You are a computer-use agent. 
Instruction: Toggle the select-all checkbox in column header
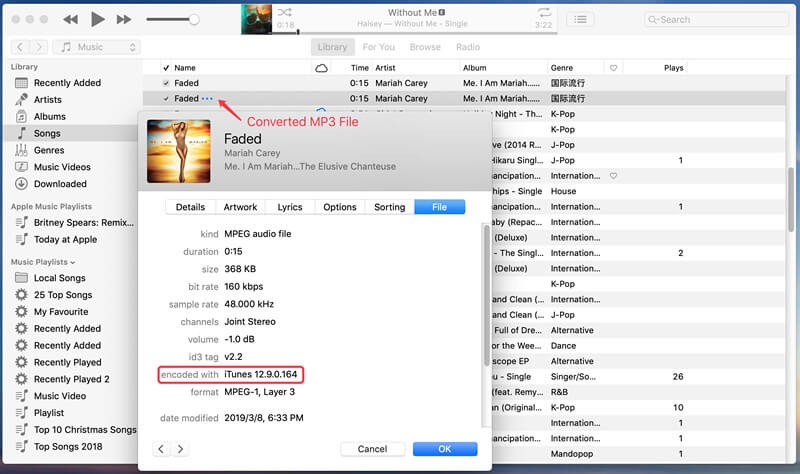[166, 68]
